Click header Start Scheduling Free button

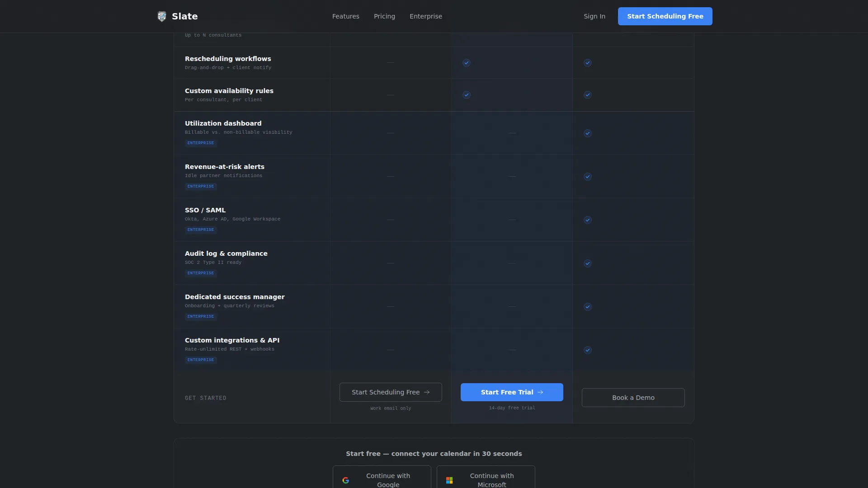[665, 16]
